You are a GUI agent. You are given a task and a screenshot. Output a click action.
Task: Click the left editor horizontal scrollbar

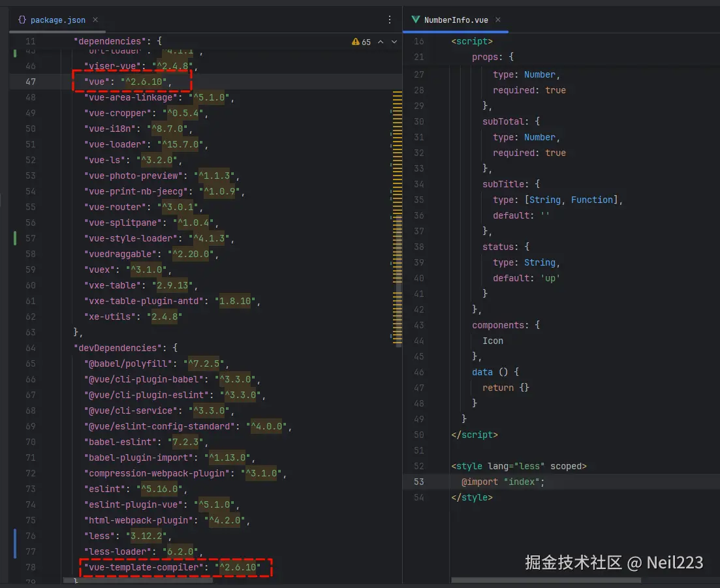tap(138, 580)
